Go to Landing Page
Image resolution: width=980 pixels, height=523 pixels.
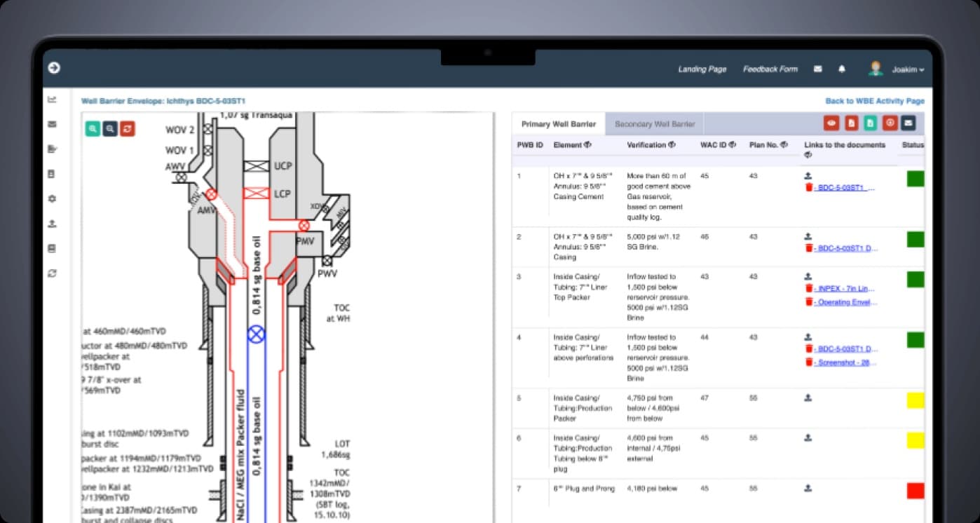(x=702, y=69)
